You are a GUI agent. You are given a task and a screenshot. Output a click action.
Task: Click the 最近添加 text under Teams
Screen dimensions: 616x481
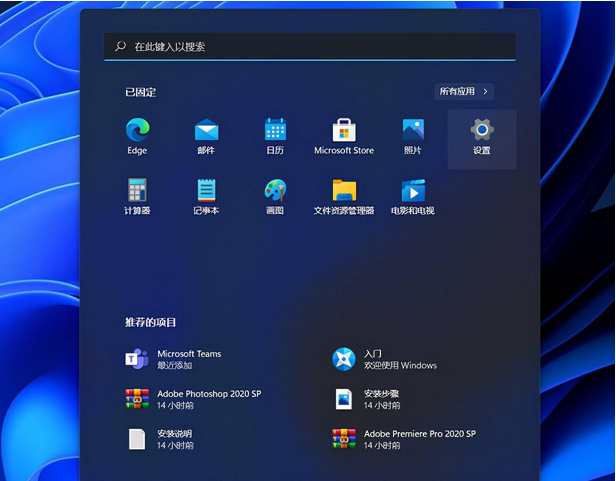point(175,365)
